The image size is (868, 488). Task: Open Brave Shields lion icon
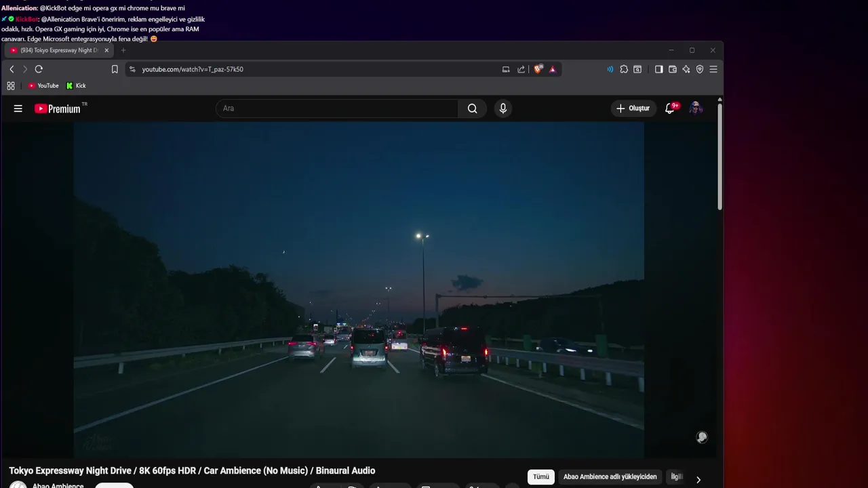coord(538,69)
